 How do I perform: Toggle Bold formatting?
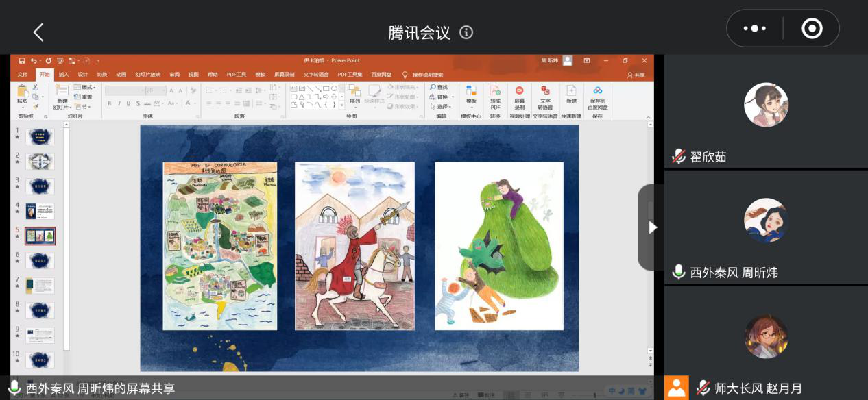109,104
